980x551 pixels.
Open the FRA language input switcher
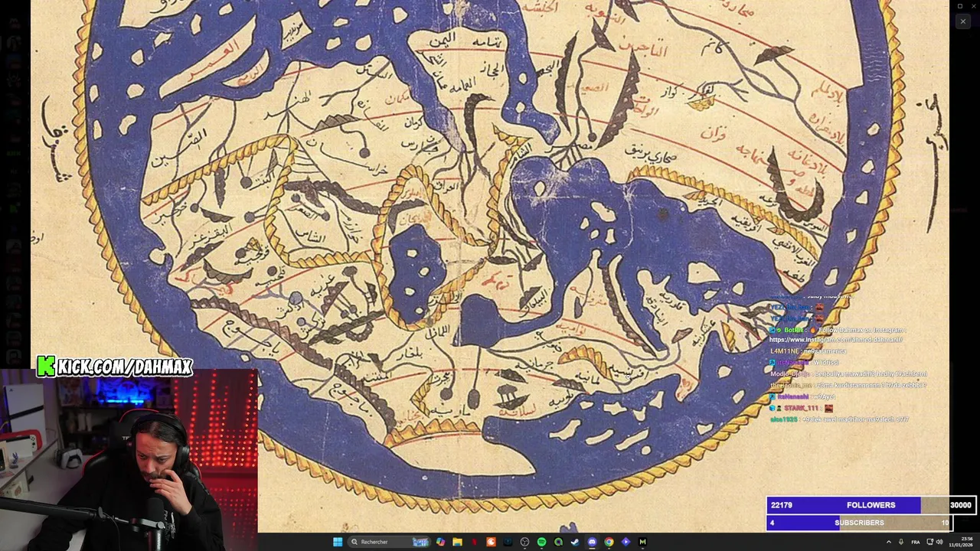tap(916, 542)
